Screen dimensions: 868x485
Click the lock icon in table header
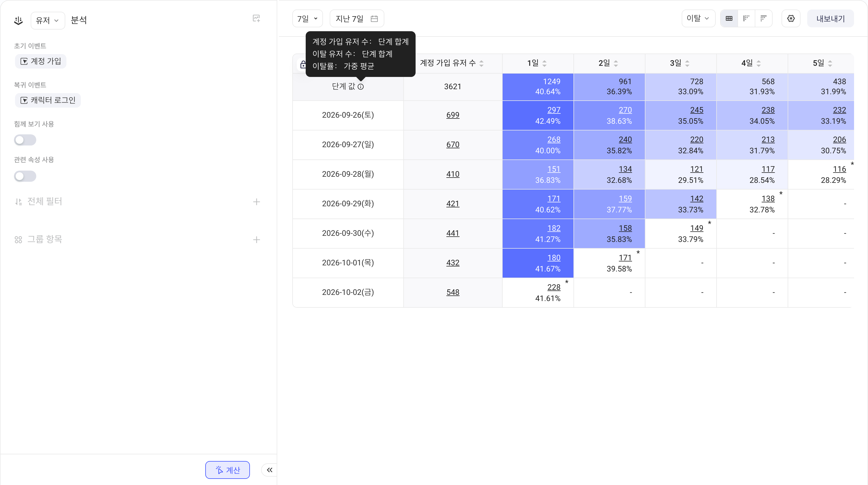[x=303, y=64]
